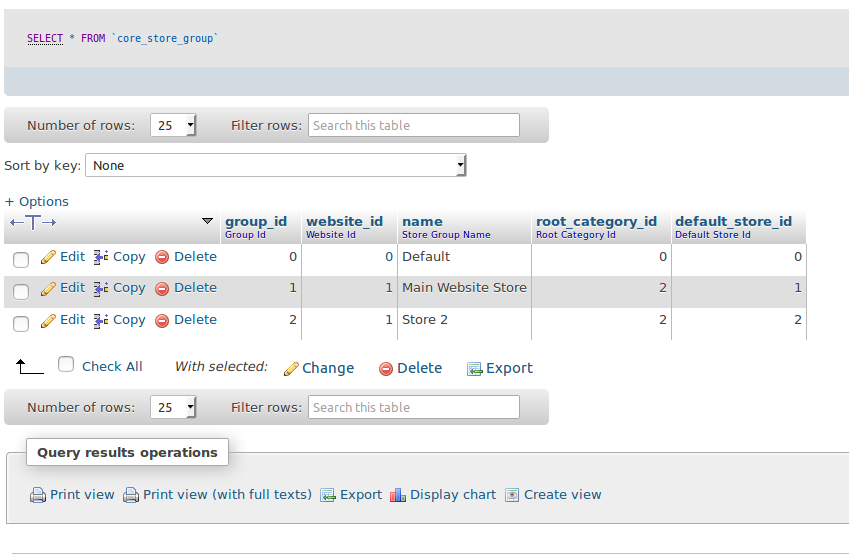Click the Display chart bar icon
This screenshot has width=849, height=555.
tap(398, 495)
